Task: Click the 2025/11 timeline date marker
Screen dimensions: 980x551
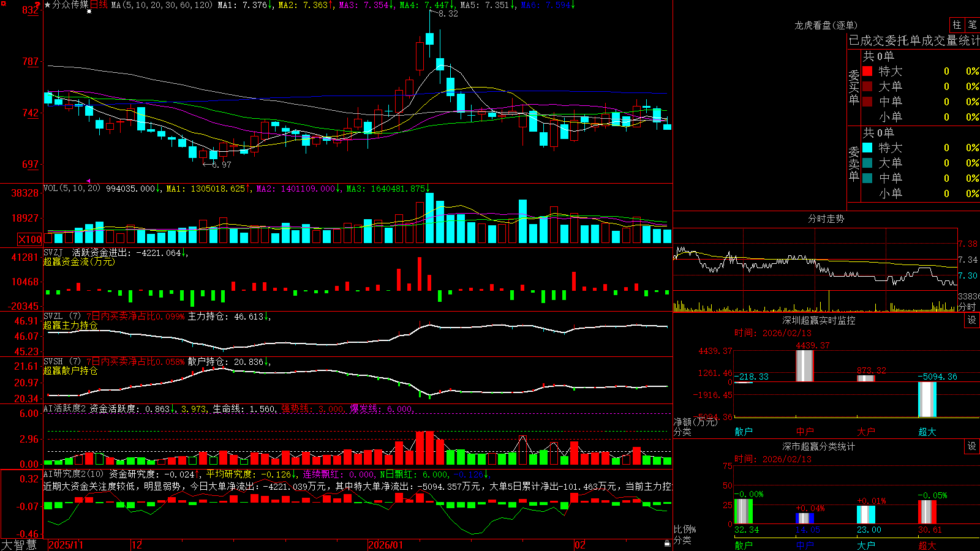Action: click(66, 545)
